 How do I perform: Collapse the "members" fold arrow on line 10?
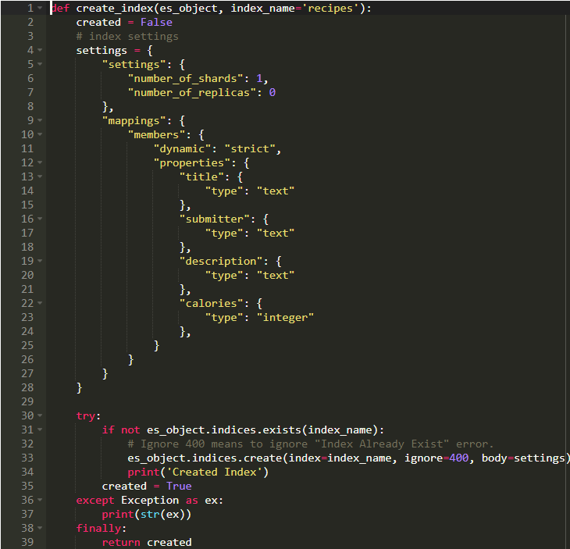click(x=40, y=135)
